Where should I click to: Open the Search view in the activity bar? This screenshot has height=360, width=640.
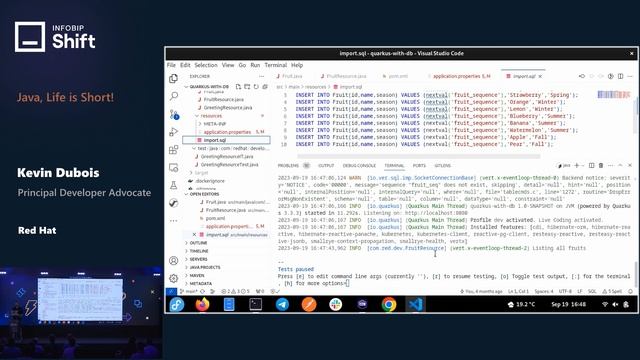point(173,96)
